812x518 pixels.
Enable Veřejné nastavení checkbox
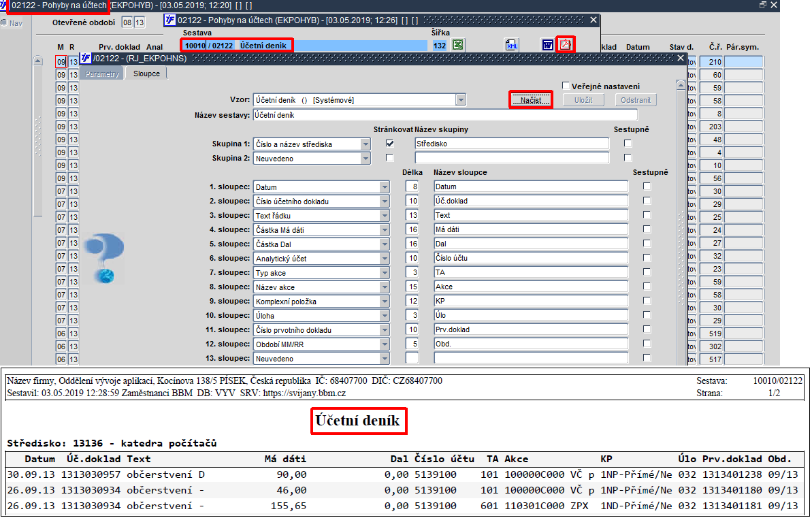566,86
